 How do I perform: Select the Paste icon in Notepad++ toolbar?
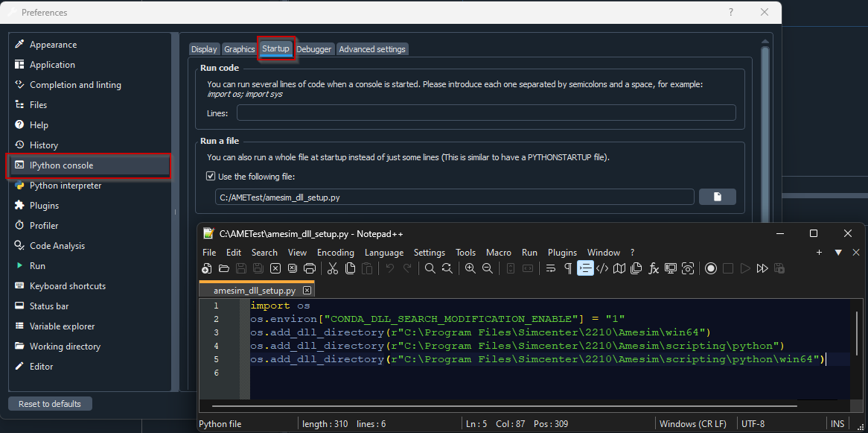[x=367, y=268]
